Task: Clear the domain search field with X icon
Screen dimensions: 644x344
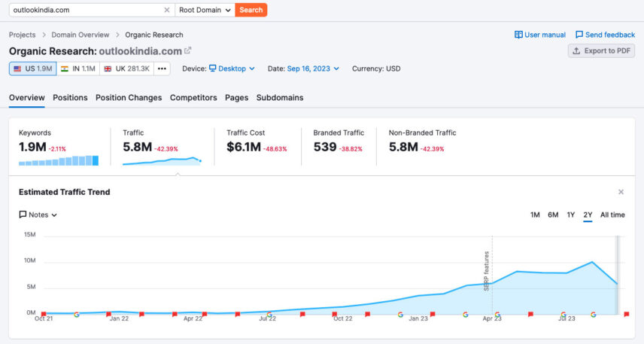Action: [167, 10]
